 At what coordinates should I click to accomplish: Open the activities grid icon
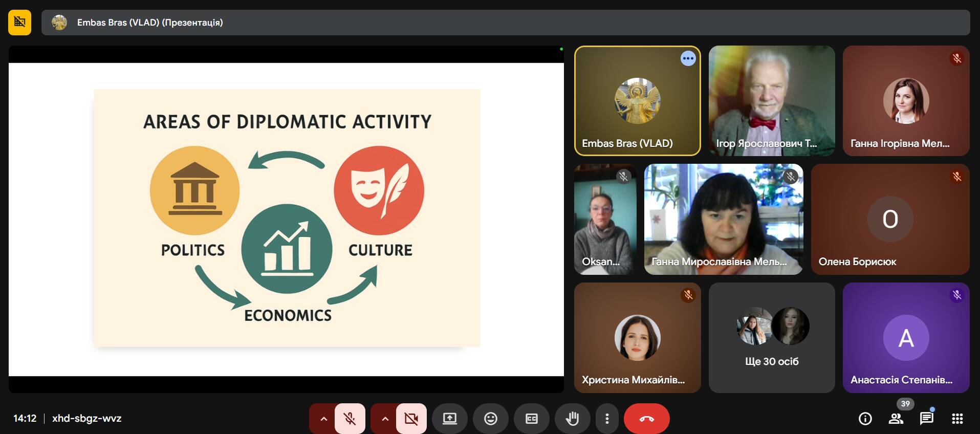pyautogui.click(x=957, y=419)
